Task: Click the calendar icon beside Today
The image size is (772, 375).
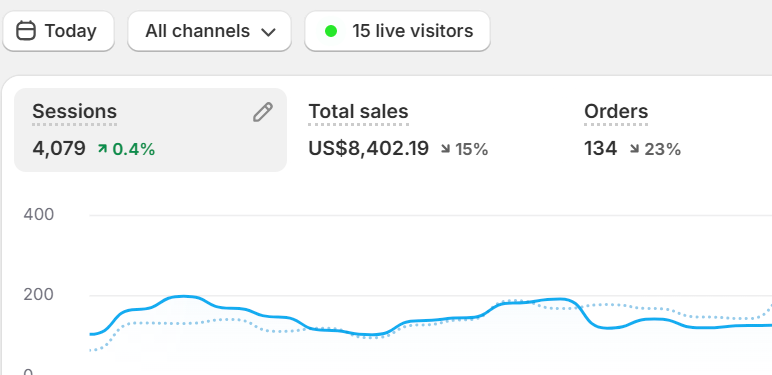Action: [x=26, y=31]
